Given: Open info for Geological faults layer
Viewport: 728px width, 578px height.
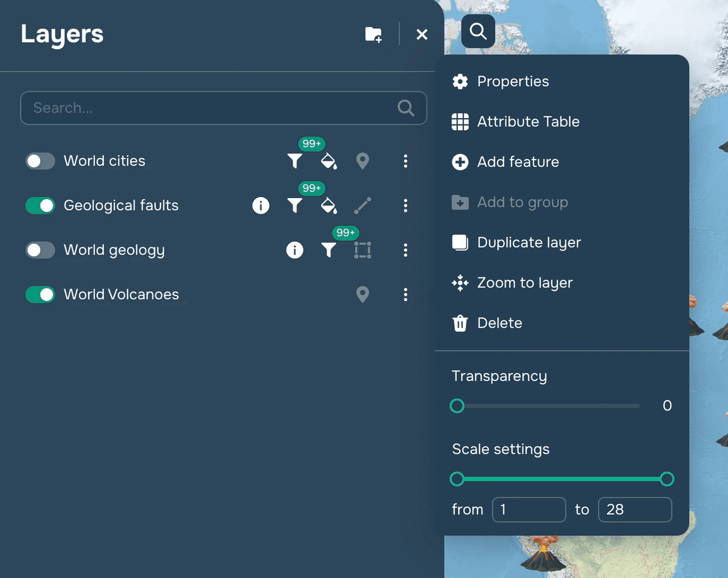Looking at the screenshot, I should coord(261,206).
